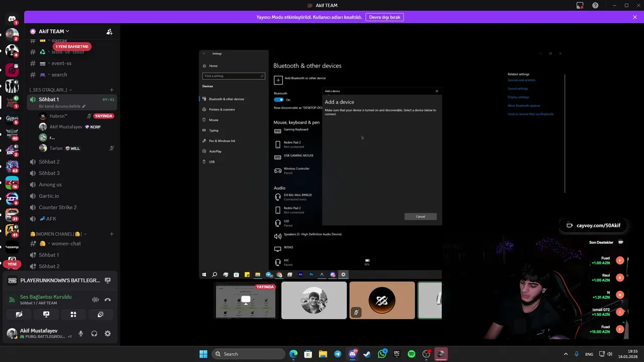Screen dimensions: 644x362
Task: Deafen with the headphones icon
Action: point(94,333)
